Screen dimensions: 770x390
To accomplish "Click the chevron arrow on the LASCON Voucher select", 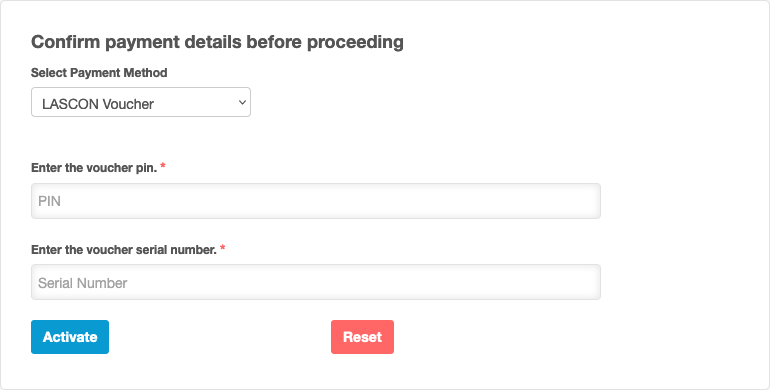I will [242, 103].
